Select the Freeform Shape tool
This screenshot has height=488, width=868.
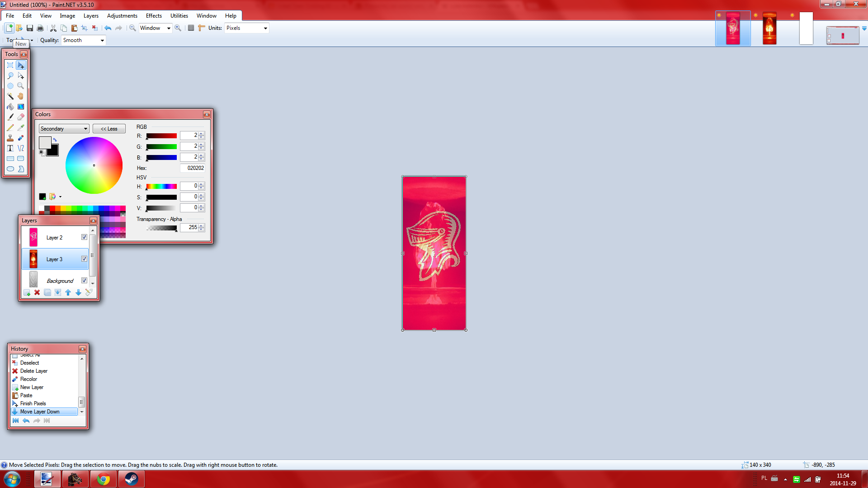(x=21, y=169)
